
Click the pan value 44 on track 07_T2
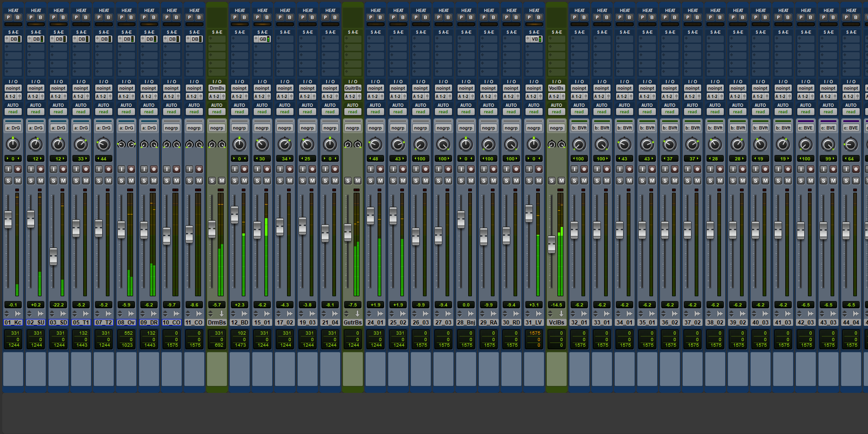pos(104,159)
